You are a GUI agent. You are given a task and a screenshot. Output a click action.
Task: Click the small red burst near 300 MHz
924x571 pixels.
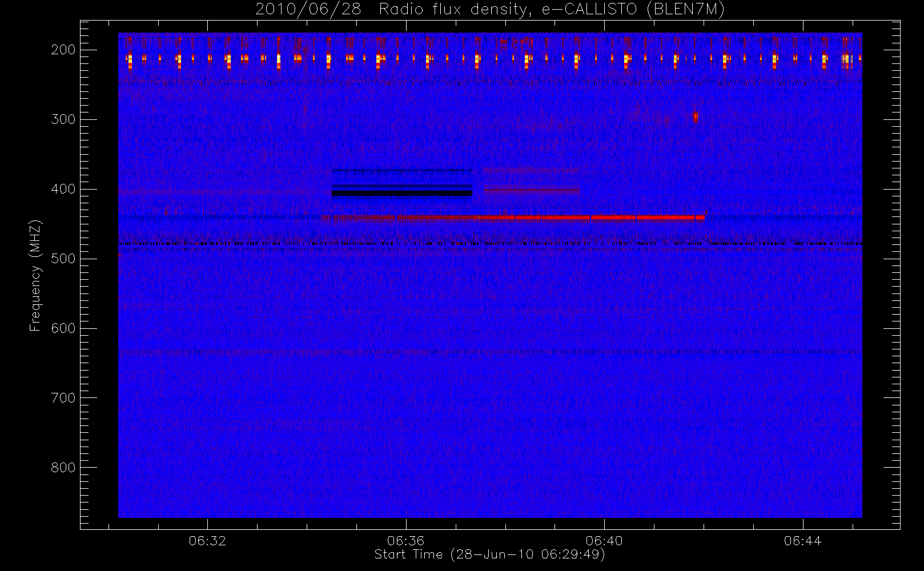pos(695,117)
